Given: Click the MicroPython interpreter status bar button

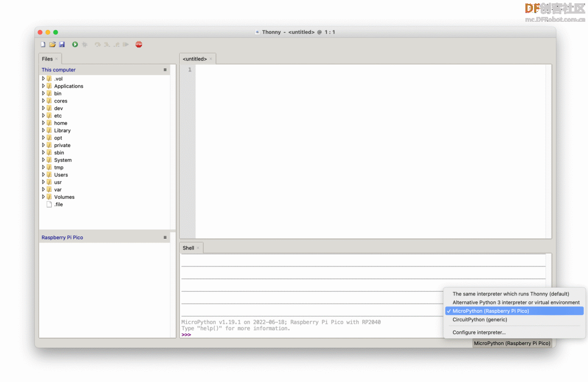Looking at the screenshot, I should pos(512,343).
